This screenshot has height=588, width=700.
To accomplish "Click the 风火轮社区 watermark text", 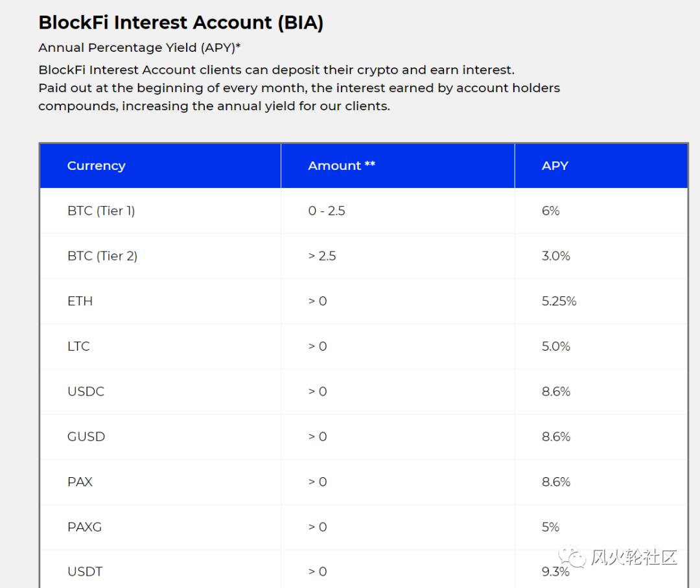I will (633, 557).
